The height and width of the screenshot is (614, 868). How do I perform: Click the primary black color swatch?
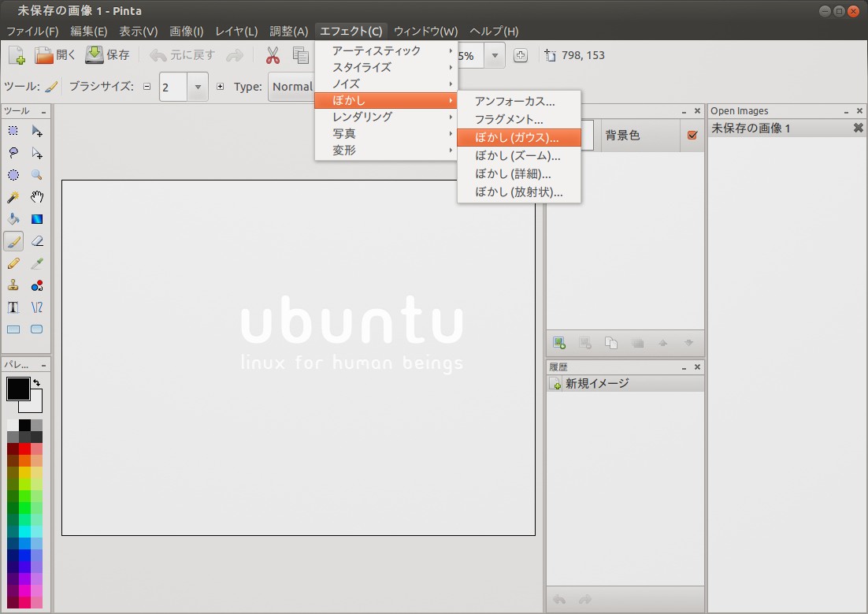pyautogui.click(x=17, y=388)
